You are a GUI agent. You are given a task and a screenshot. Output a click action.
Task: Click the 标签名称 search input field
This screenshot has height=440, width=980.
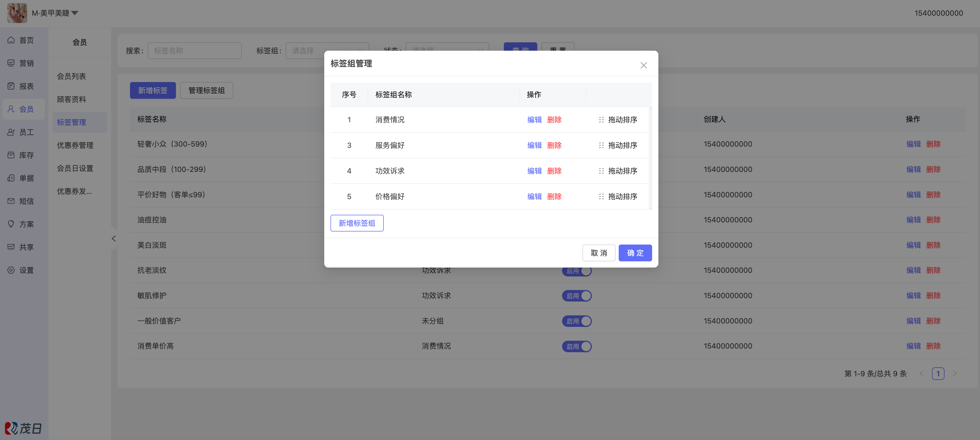(194, 51)
